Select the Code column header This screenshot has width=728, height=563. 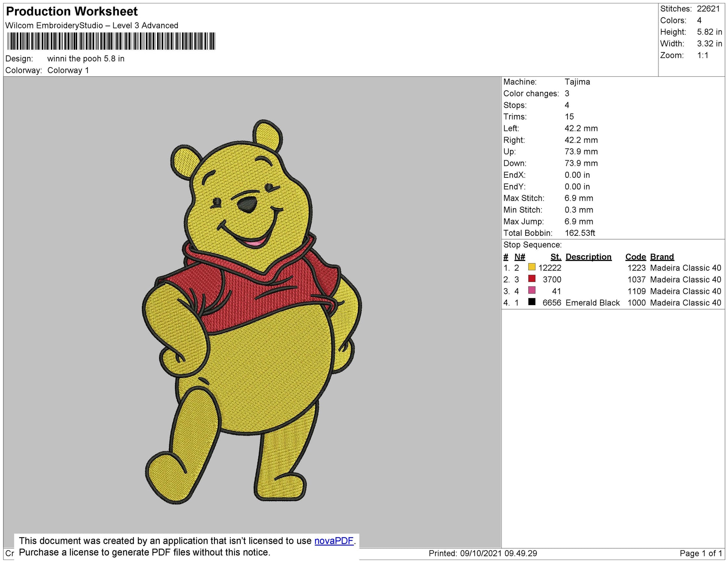point(636,257)
